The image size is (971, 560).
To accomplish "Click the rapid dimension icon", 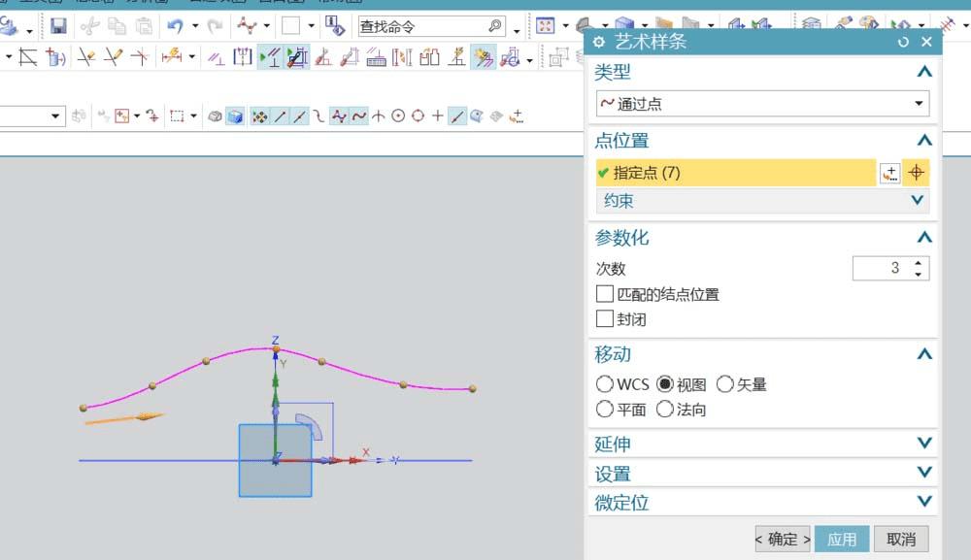I will (x=172, y=57).
